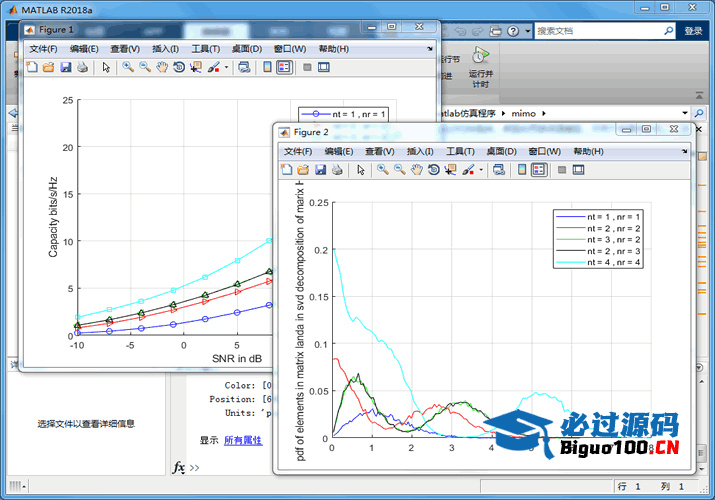Screen dimensions: 715x500
Task: Click the Open File folder icon in Figure 2
Action: tap(303, 170)
